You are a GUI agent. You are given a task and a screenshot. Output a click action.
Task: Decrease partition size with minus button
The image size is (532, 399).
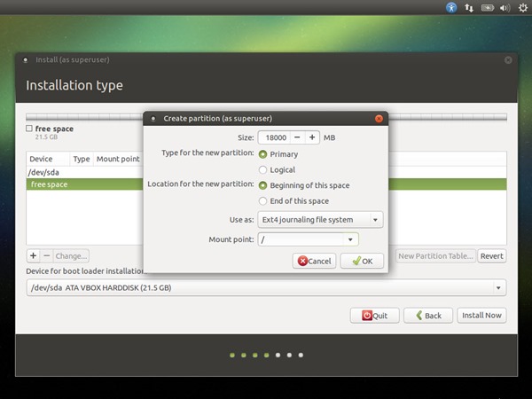[x=297, y=137]
